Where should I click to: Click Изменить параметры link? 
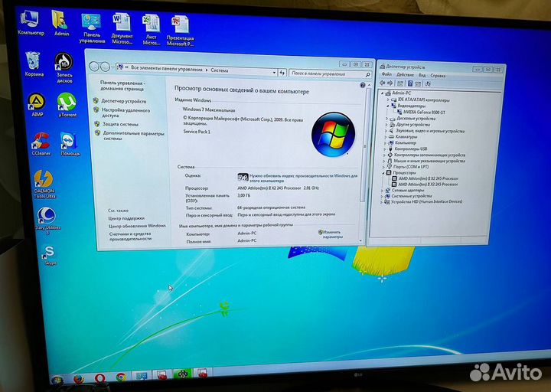(332, 234)
